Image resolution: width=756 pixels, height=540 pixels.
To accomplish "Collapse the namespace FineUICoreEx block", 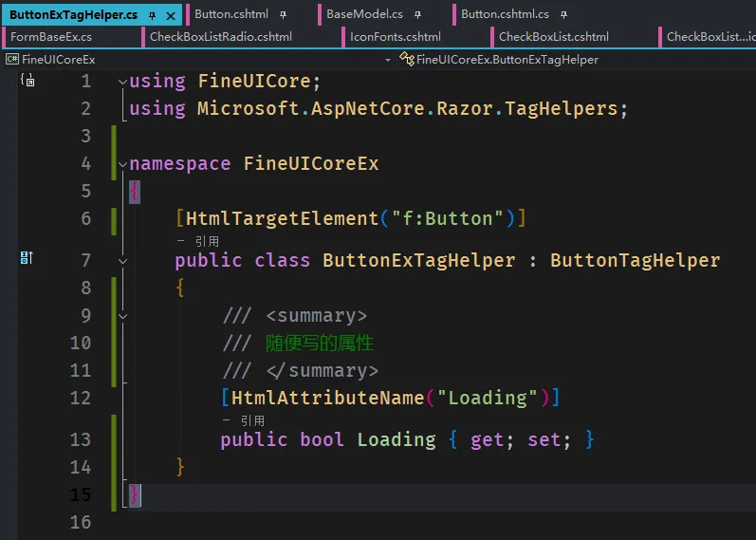I will [123, 164].
